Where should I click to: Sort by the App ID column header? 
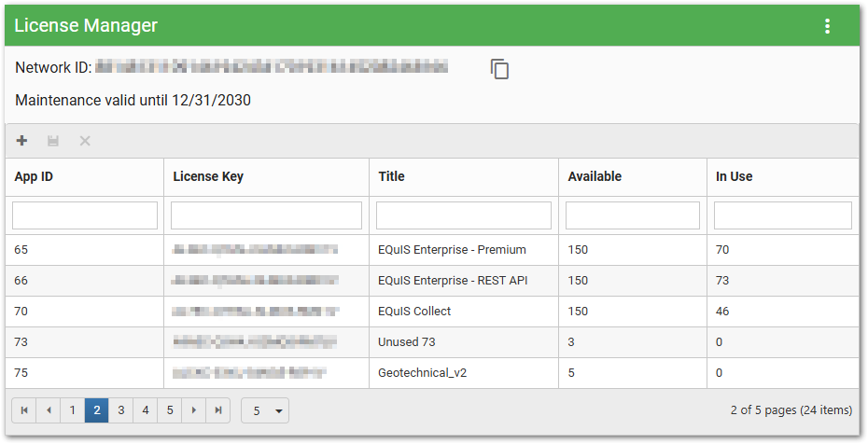(34, 176)
